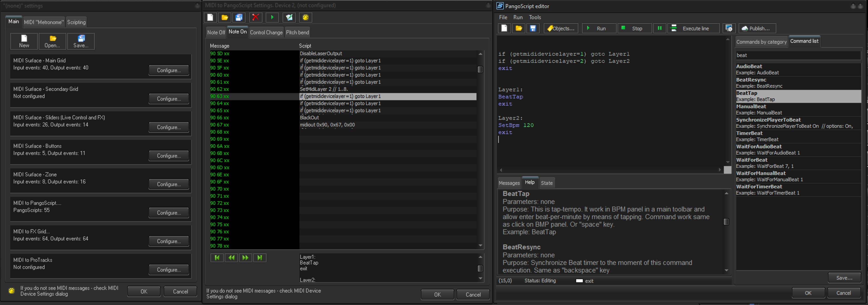Click the red X delete icon in MIDI toolbar
This screenshot has width=868, height=305.
pyautogui.click(x=255, y=18)
